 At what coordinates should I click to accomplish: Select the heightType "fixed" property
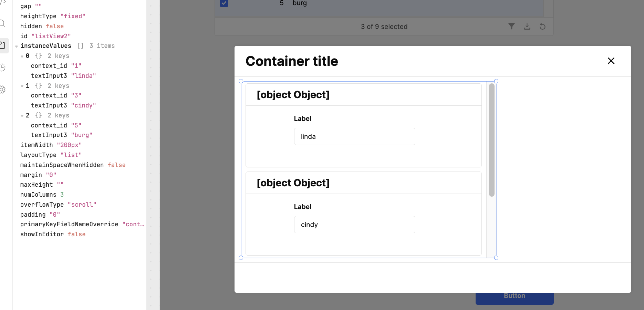click(53, 16)
